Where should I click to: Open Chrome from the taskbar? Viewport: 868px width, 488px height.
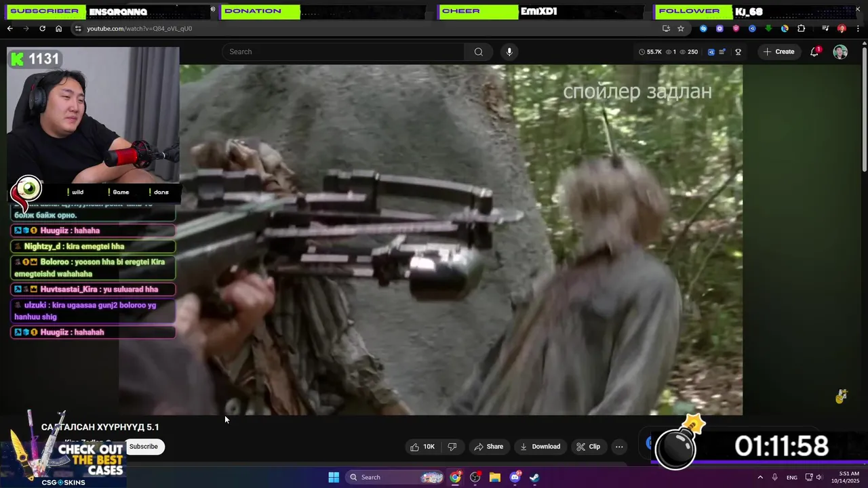(455, 477)
